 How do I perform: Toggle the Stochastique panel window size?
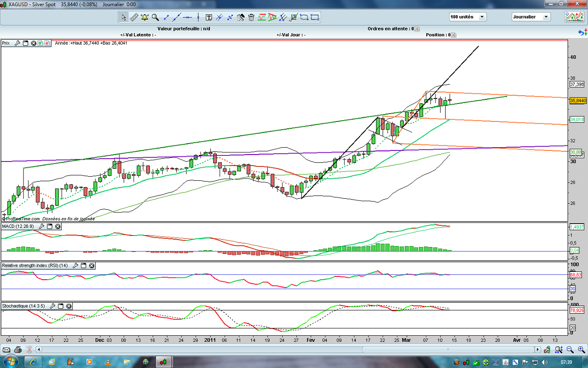(60, 306)
